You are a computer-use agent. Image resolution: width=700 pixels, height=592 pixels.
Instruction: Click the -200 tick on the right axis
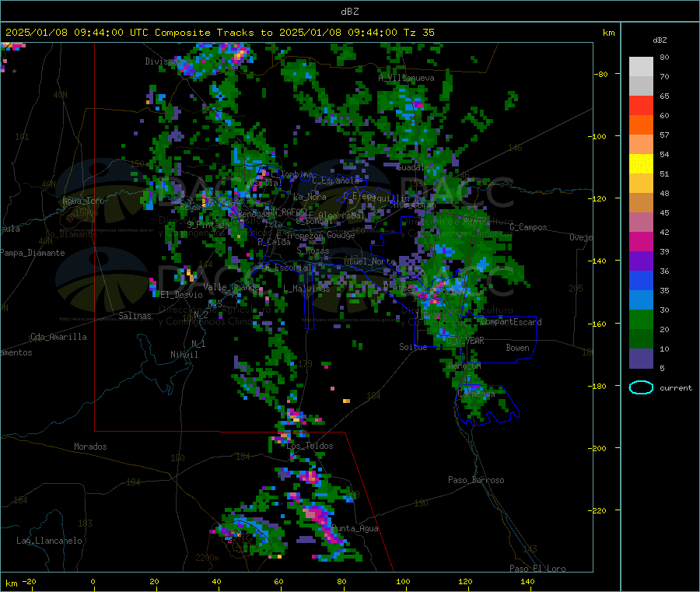[599, 448]
